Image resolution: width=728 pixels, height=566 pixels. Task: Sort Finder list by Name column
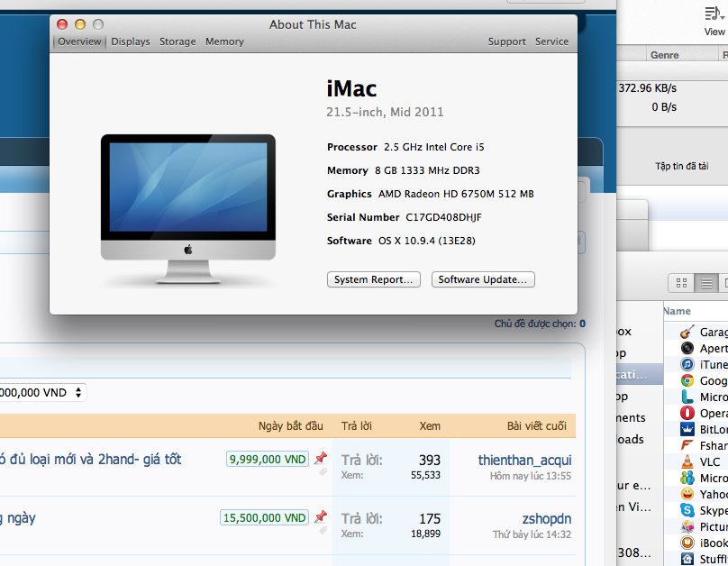point(678,311)
